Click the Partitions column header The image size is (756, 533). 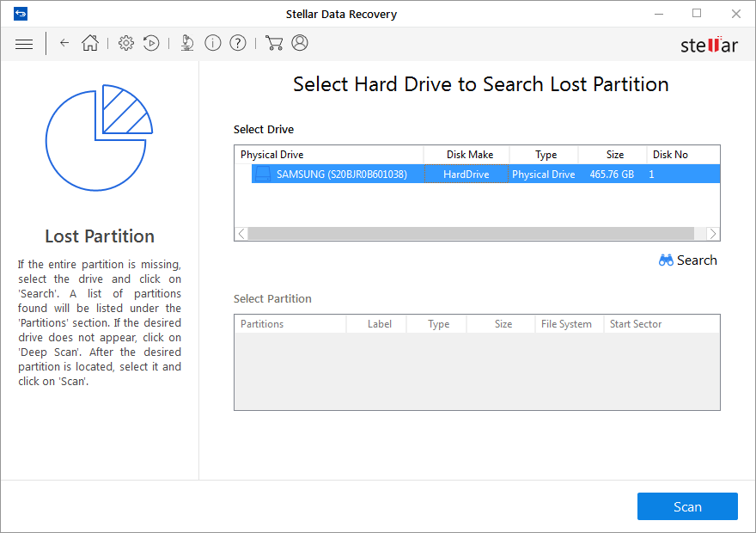(x=290, y=324)
